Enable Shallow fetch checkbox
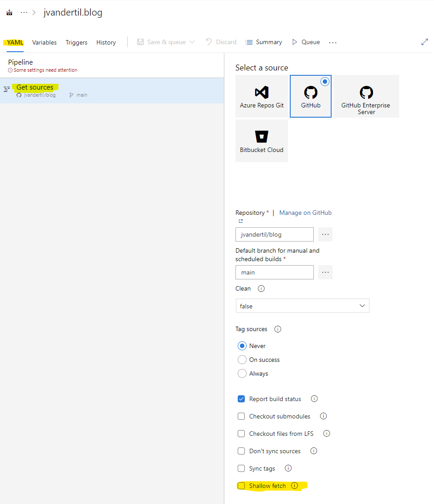The image size is (434, 504). click(x=241, y=486)
